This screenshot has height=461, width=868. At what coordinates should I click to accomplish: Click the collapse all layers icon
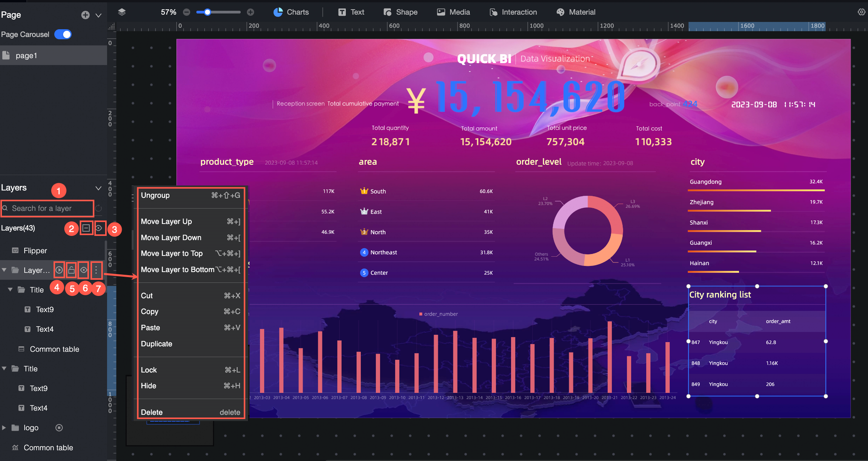86,228
